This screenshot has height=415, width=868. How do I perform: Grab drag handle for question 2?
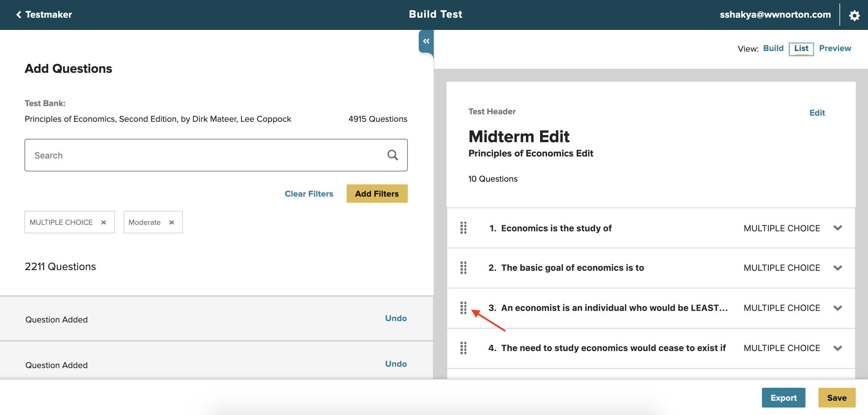[463, 268]
